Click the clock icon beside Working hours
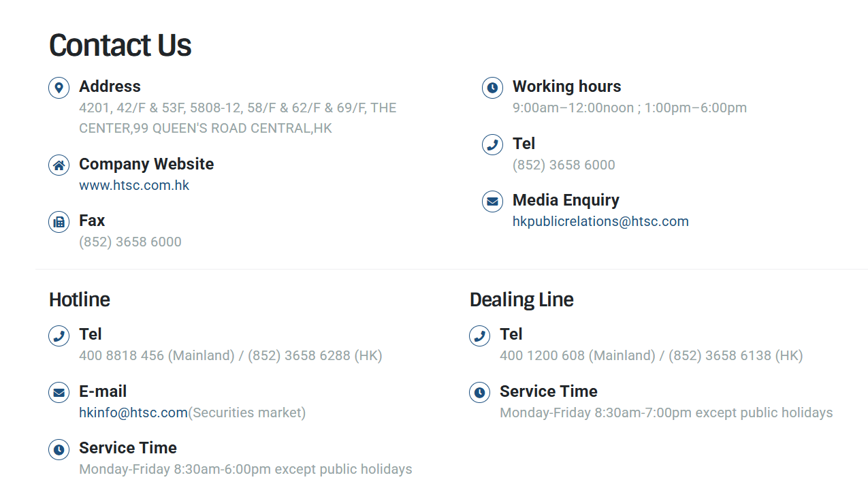The image size is (868, 501). click(492, 88)
